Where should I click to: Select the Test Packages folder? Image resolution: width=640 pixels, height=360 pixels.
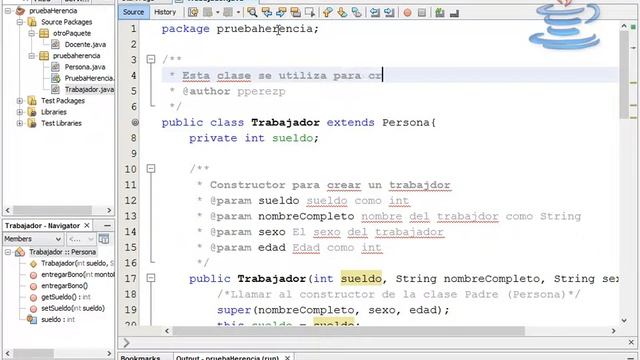(x=62, y=101)
